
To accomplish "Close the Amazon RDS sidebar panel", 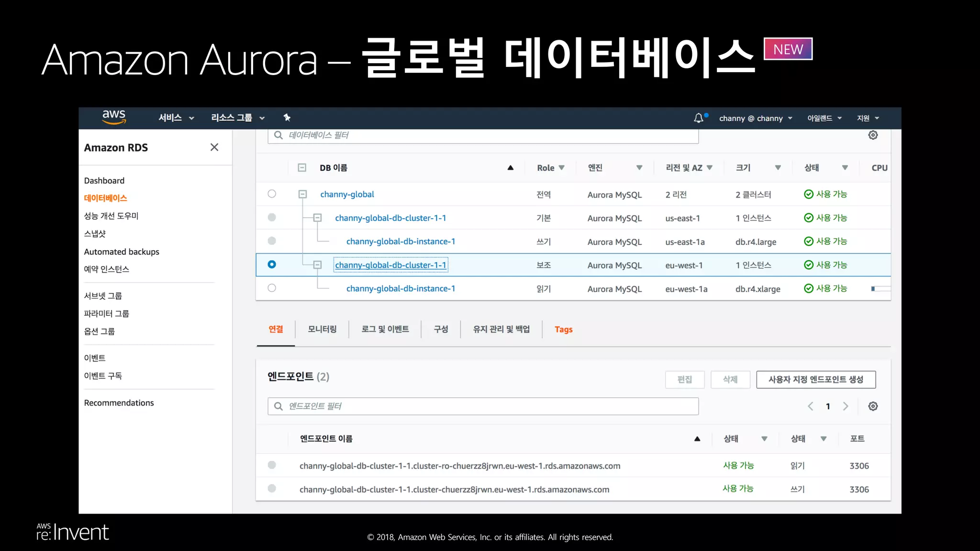I will pos(214,147).
